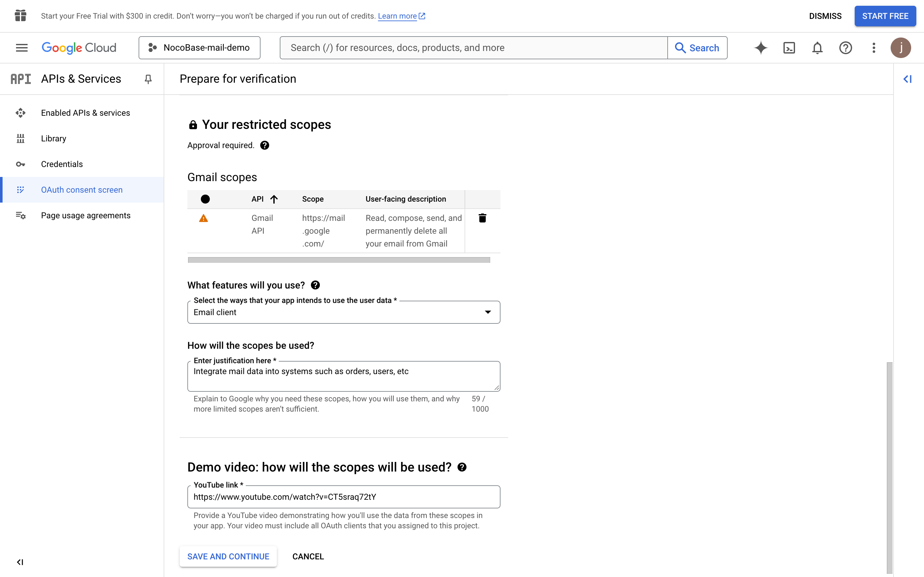Screen dimensions: 924x577
Task: Activate Cloud Shell terminal icon
Action: [789, 48]
